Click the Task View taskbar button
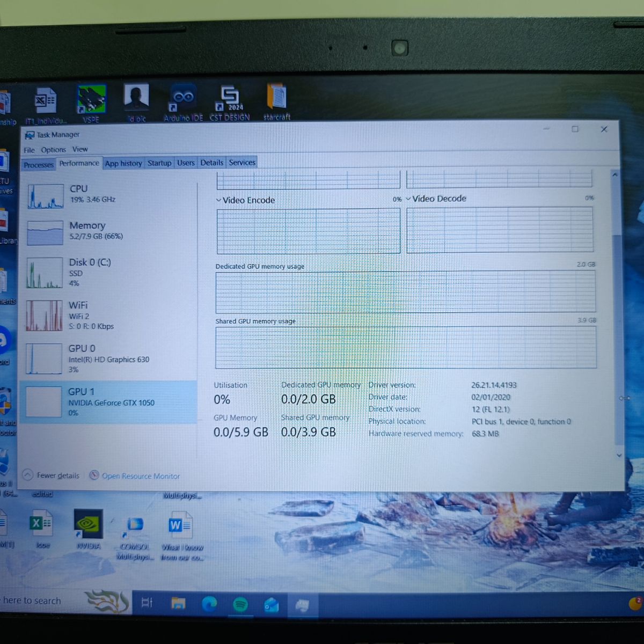This screenshot has width=644, height=644. click(x=147, y=603)
